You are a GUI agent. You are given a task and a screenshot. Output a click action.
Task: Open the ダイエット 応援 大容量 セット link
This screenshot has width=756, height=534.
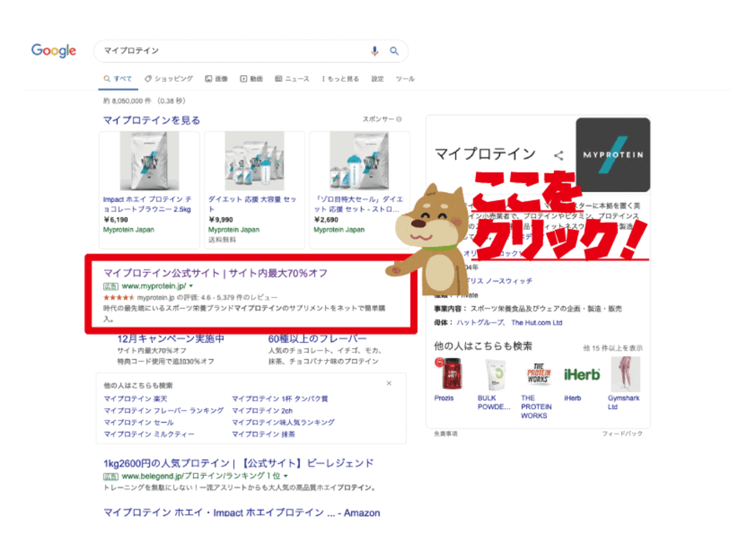pyautogui.click(x=252, y=204)
